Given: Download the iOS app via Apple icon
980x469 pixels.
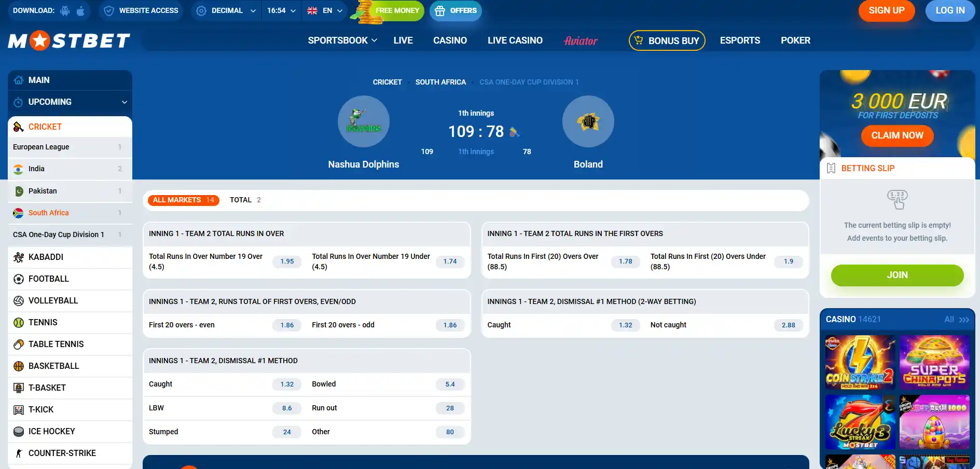Looking at the screenshot, I should [x=80, y=10].
